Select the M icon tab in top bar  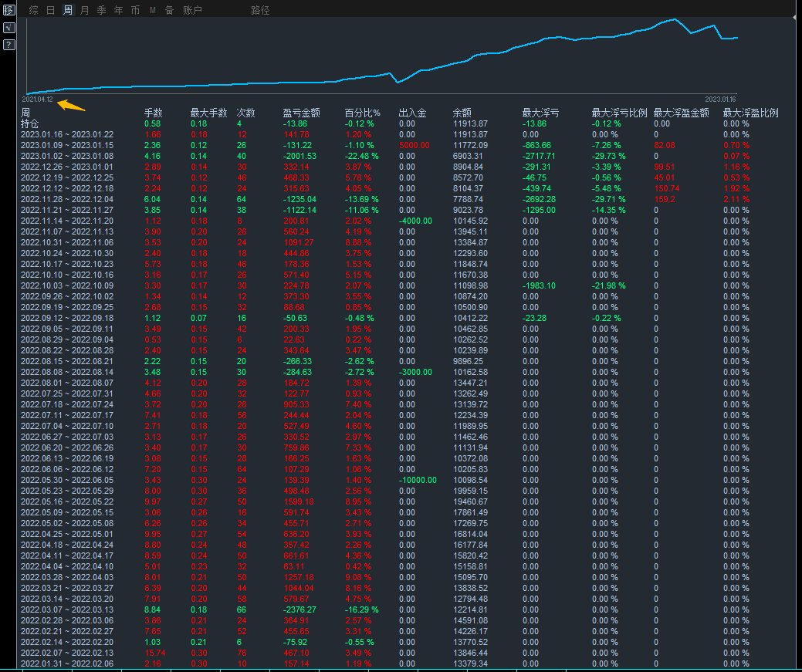point(152,10)
